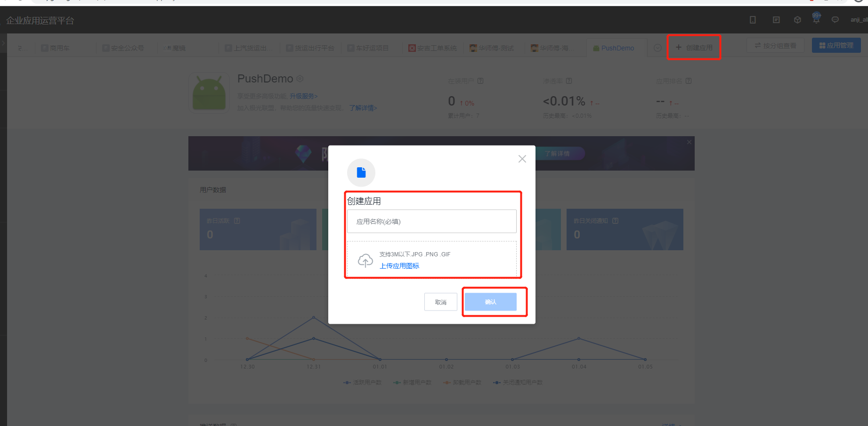This screenshot has height=426, width=868.
Task: Click the 应用名称 input field
Action: click(x=431, y=221)
